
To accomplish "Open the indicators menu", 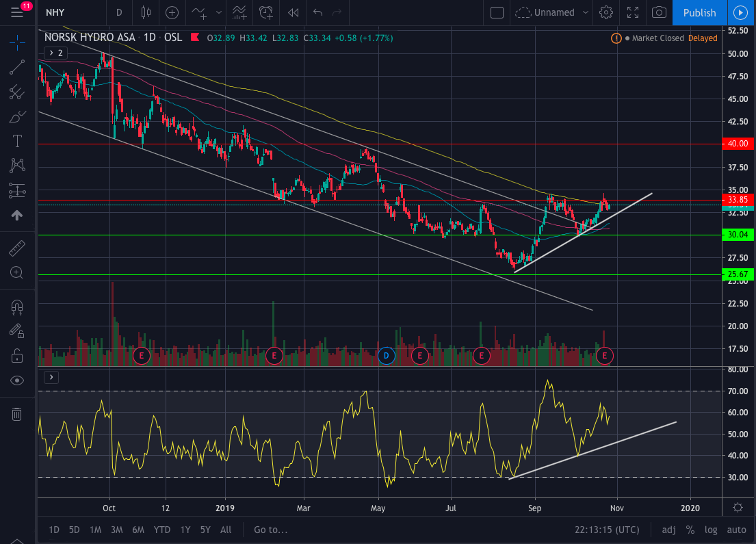I will (199, 12).
